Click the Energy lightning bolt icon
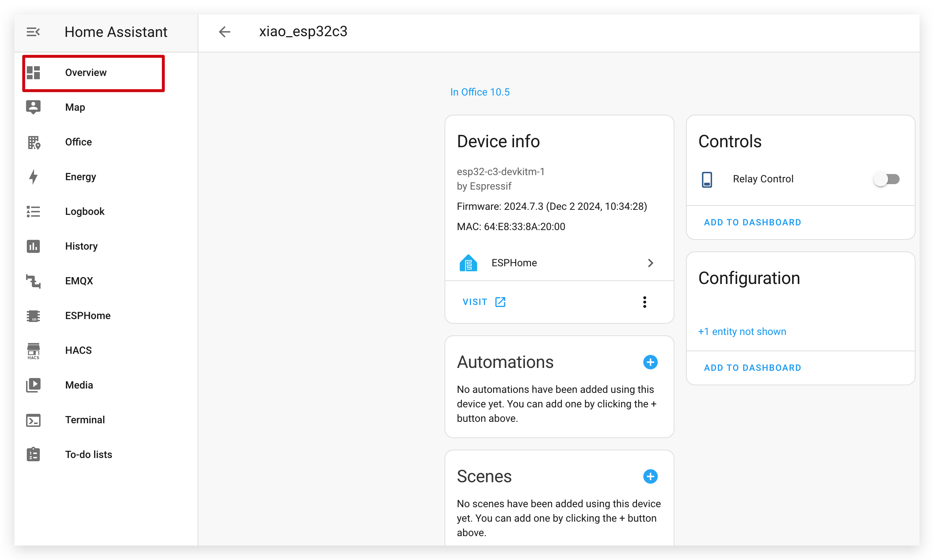 [34, 177]
